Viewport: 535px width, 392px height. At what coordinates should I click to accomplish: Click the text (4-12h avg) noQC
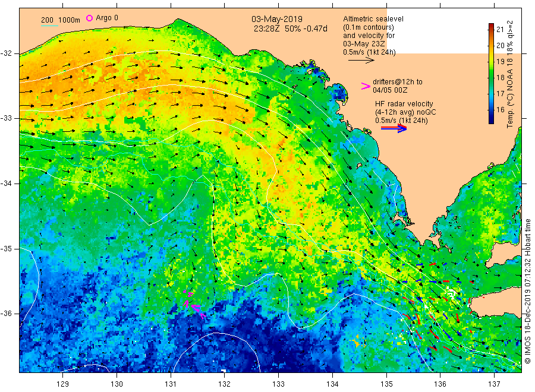click(x=405, y=112)
